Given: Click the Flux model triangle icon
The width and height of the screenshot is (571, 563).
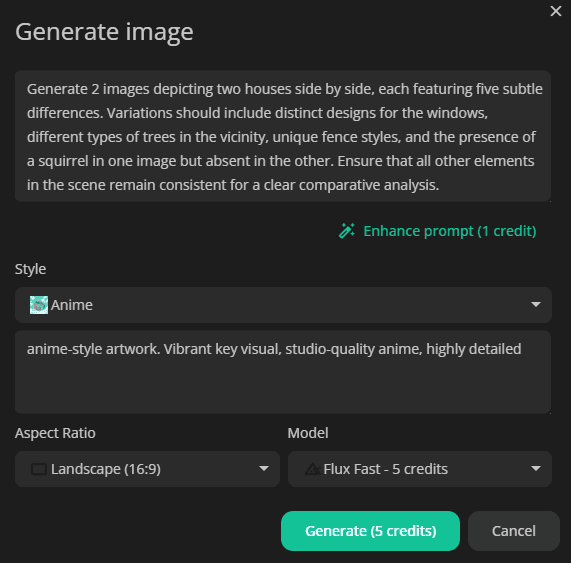Looking at the screenshot, I should point(312,469).
